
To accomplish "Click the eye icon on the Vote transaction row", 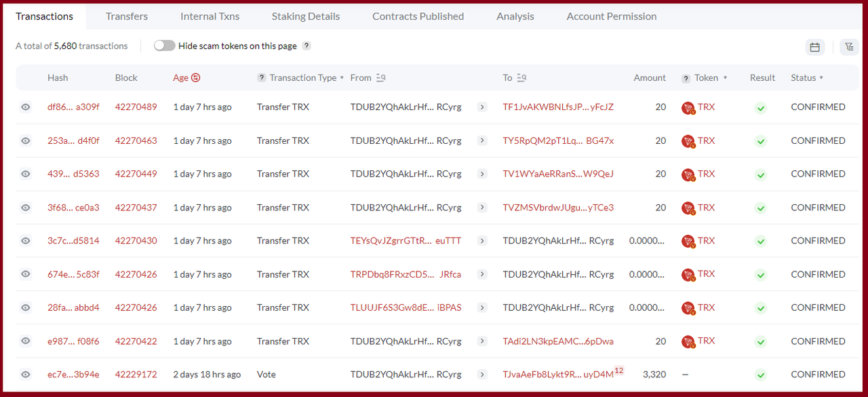I will (25, 374).
